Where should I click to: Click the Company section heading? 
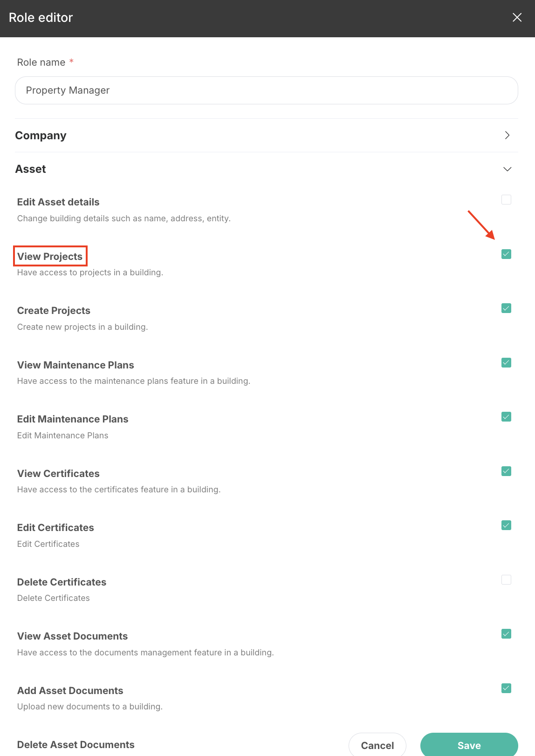click(x=41, y=136)
